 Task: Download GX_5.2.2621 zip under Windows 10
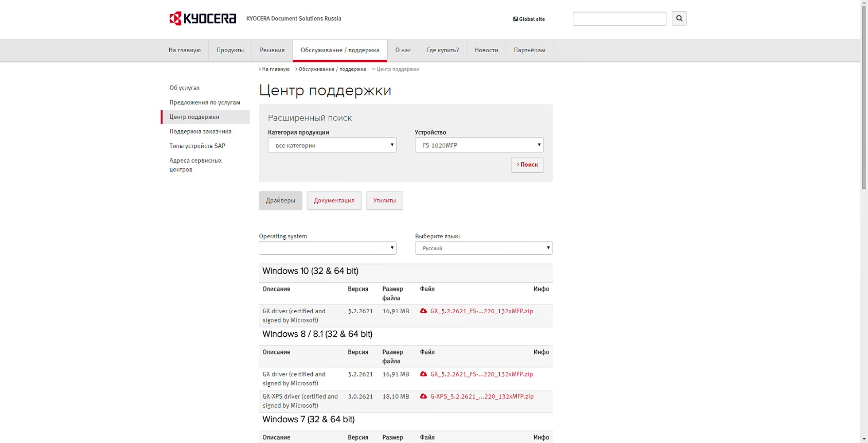(x=481, y=311)
